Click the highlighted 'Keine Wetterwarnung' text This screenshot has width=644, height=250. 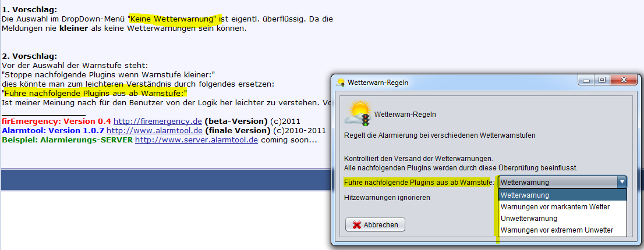173,19
